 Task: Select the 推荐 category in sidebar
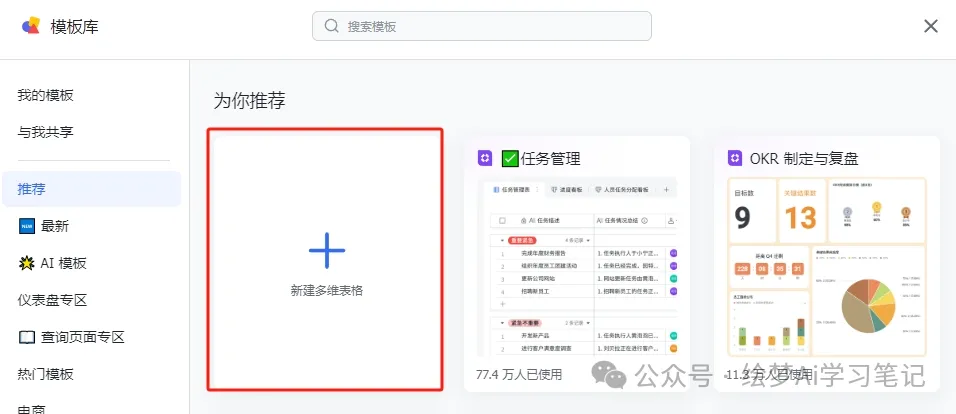[91, 189]
